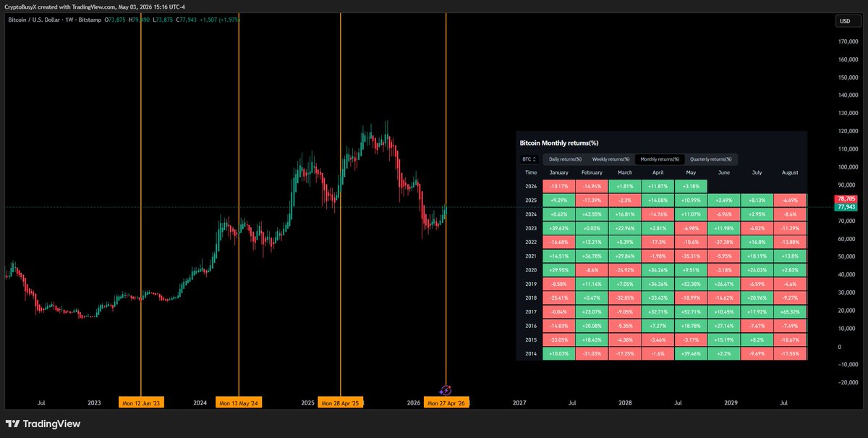Image resolution: width=868 pixels, height=438 pixels.
Task: Click the +39.46% cell for May 2014
Action: pyautogui.click(x=691, y=353)
